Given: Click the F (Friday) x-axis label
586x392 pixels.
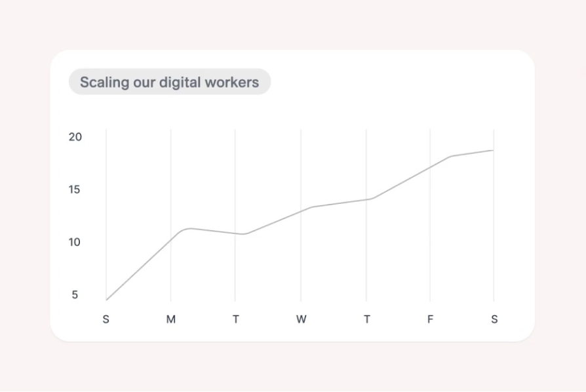Looking at the screenshot, I should [x=430, y=319].
